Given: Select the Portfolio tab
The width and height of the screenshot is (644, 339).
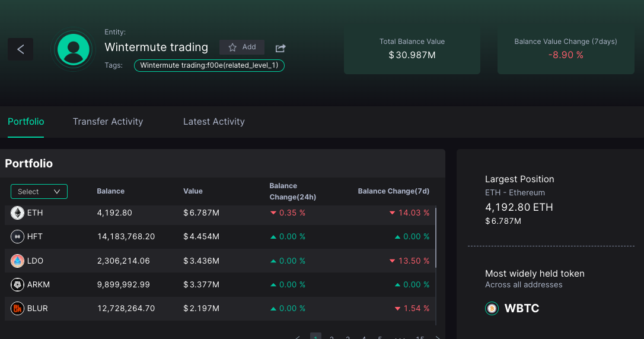Looking at the screenshot, I should tap(26, 122).
